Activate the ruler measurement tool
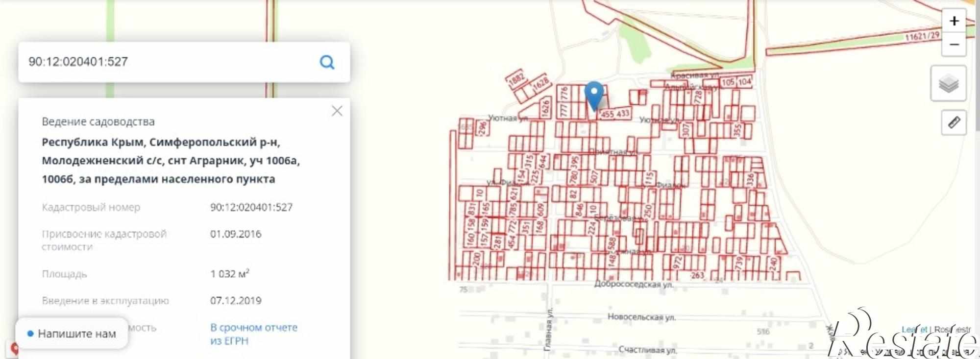 click(x=954, y=122)
